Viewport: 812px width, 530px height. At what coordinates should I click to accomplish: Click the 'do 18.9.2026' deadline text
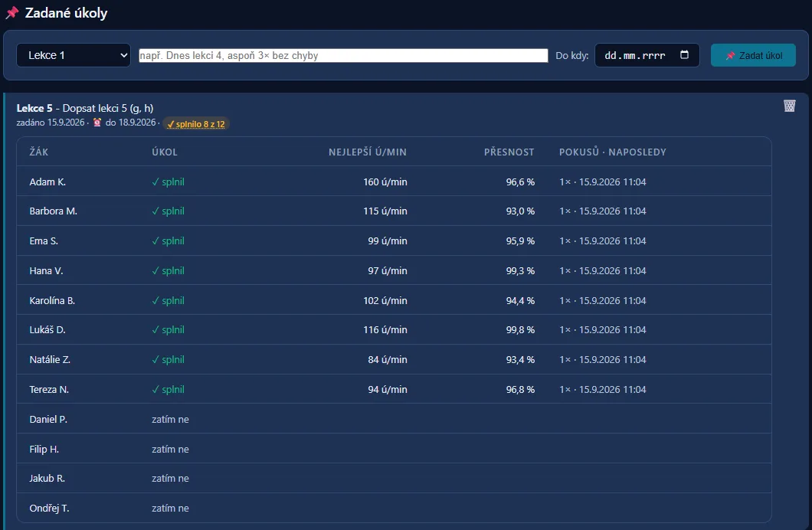pos(130,123)
